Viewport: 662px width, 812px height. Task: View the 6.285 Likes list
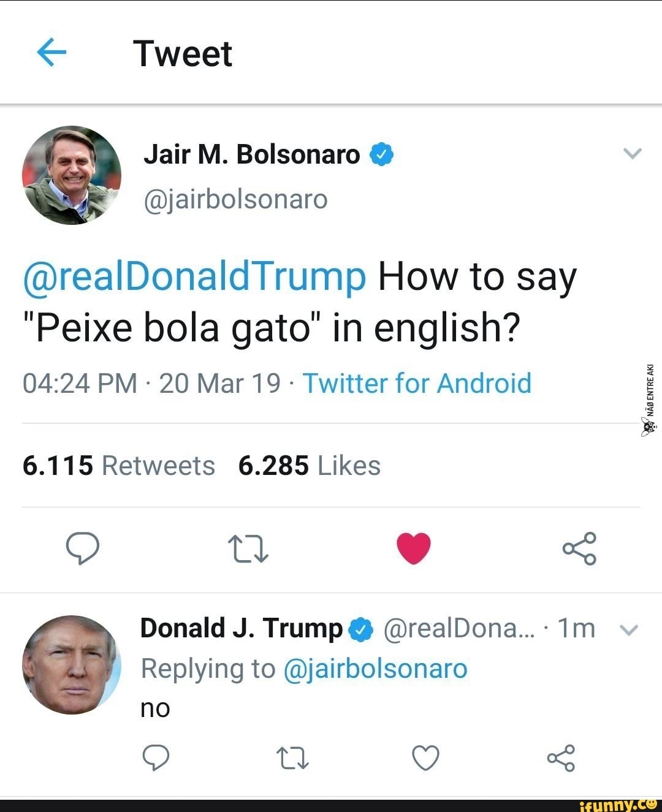(309, 465)
